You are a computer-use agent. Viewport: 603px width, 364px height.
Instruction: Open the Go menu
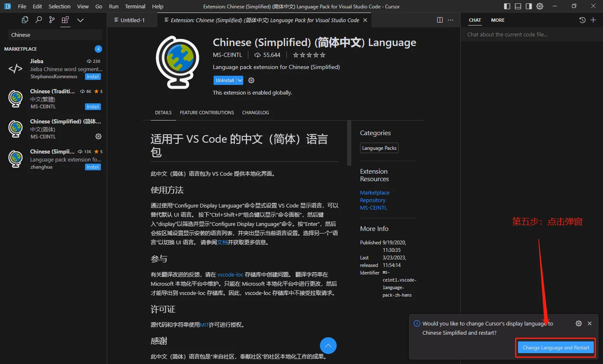coord(99,6)
